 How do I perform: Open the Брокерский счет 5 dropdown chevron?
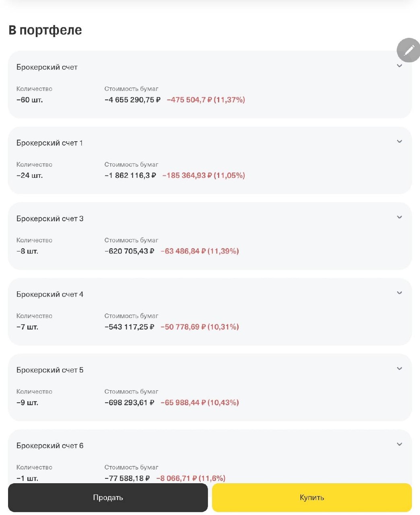[399, 369]
